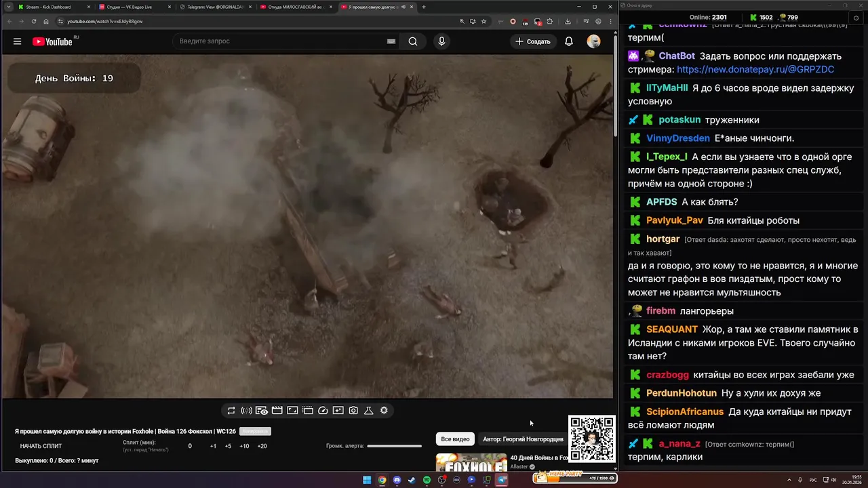The image size is (868, 488).
Task: Start voice search with the microphone icon
Action: (441, 41)
